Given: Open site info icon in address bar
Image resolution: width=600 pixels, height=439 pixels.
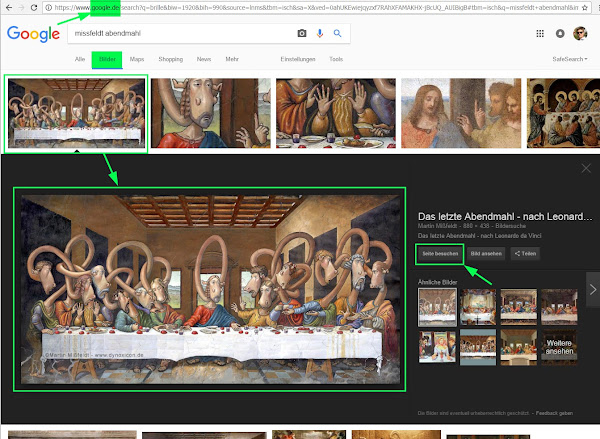Looking at the screenshot, I should (48, 8).
